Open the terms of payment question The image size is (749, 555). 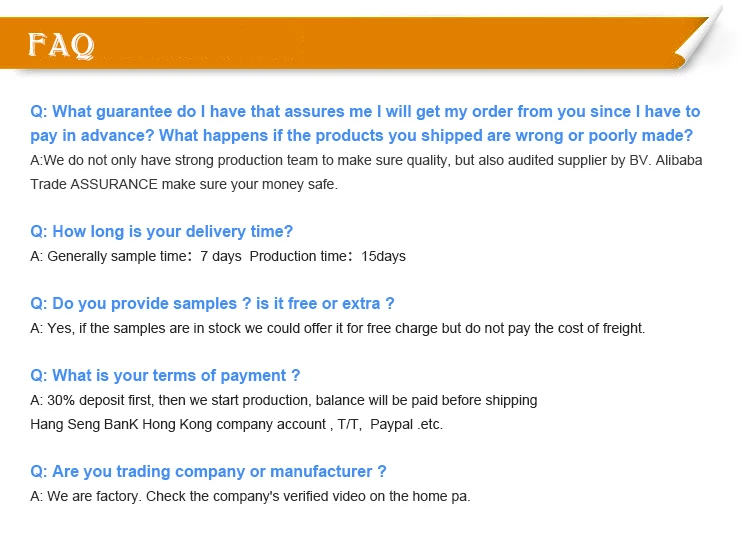165,376
